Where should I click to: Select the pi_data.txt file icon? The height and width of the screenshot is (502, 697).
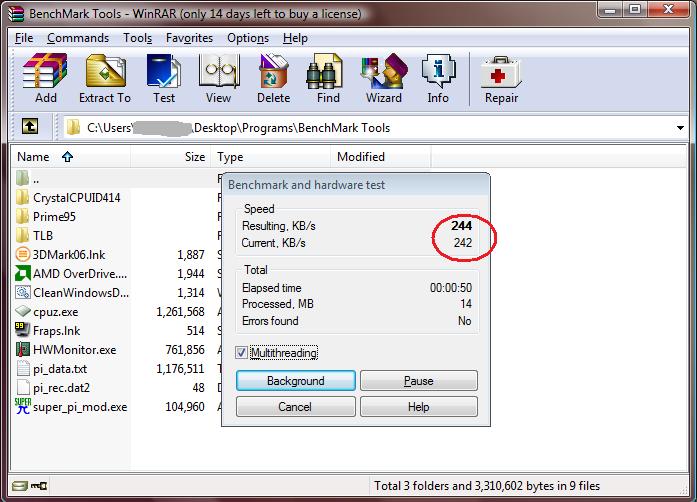23,369
